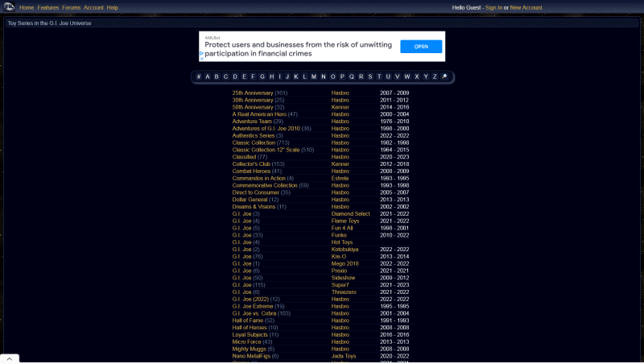Click the ad info triangle icon
Viewport: 644px width, 364px height.
tap(202, 55)
